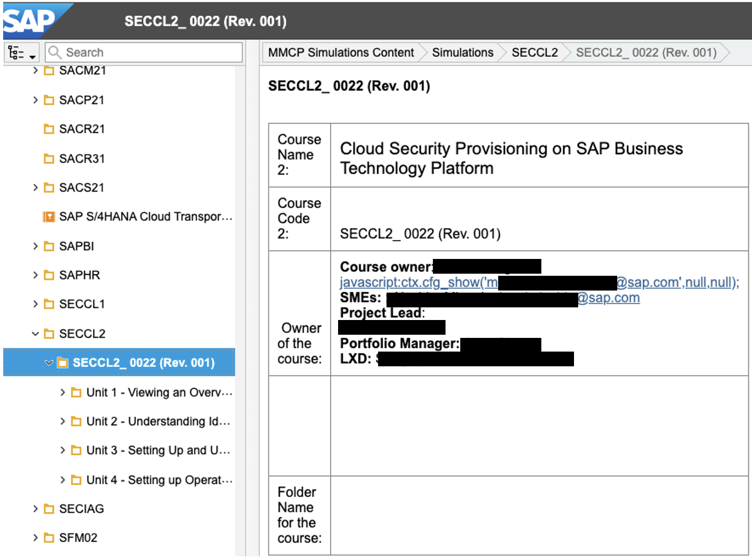Click the SECCL1 folder icon
This screenshot has width=752, height=560.
click(x=49, y=304)
